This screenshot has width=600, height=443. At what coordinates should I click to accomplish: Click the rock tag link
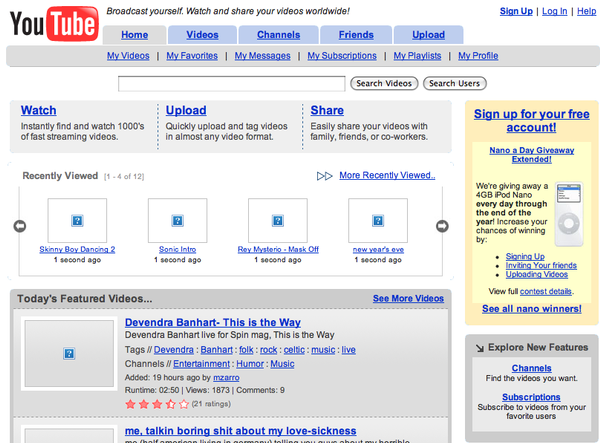coord(269,350)
